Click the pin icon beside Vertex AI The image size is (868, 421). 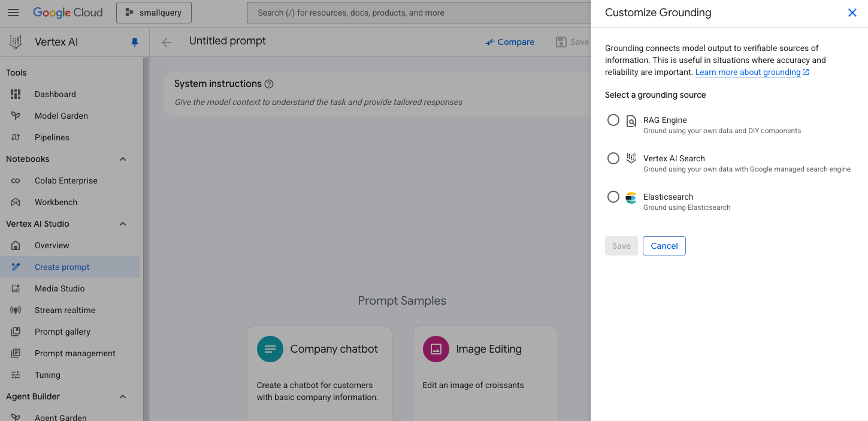pyautogui.click(x=135, y=42)
